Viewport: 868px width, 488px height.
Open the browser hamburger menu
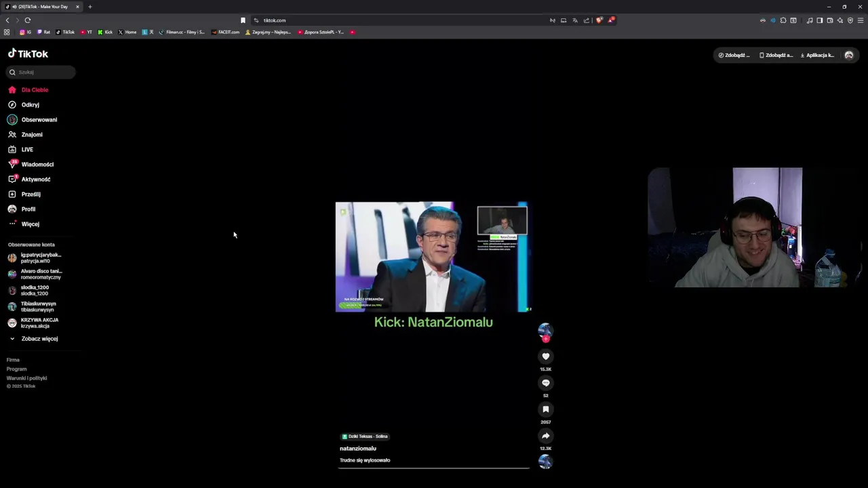[861, 20]
